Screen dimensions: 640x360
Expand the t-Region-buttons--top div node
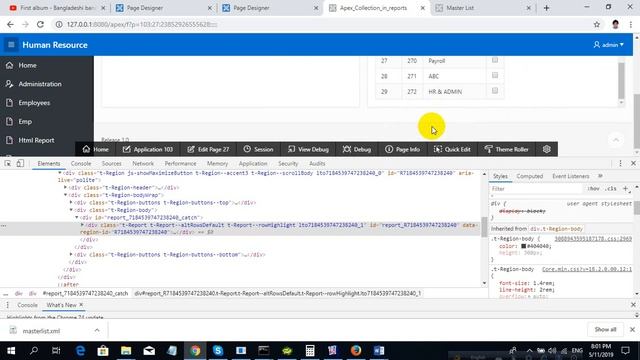(x=71, y=202)
